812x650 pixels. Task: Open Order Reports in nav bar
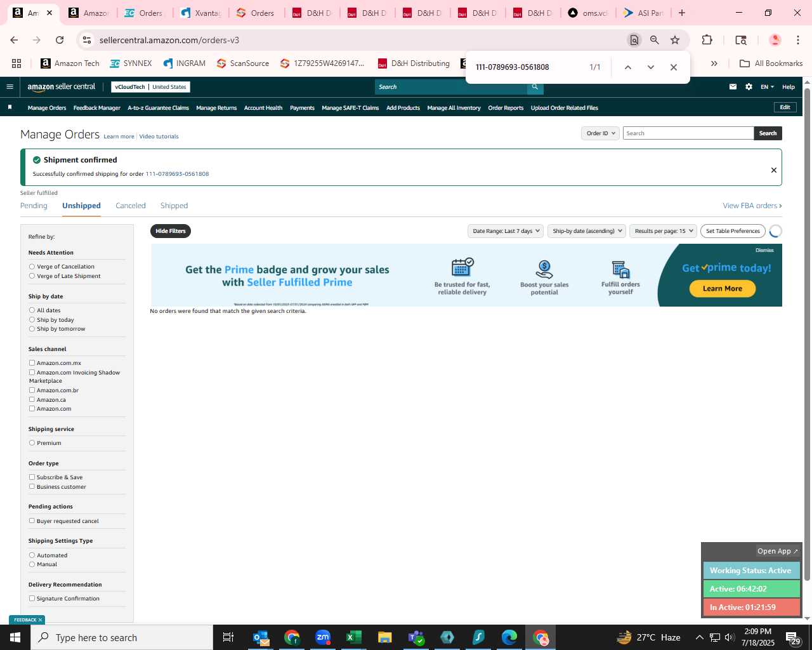pos(506,108)
